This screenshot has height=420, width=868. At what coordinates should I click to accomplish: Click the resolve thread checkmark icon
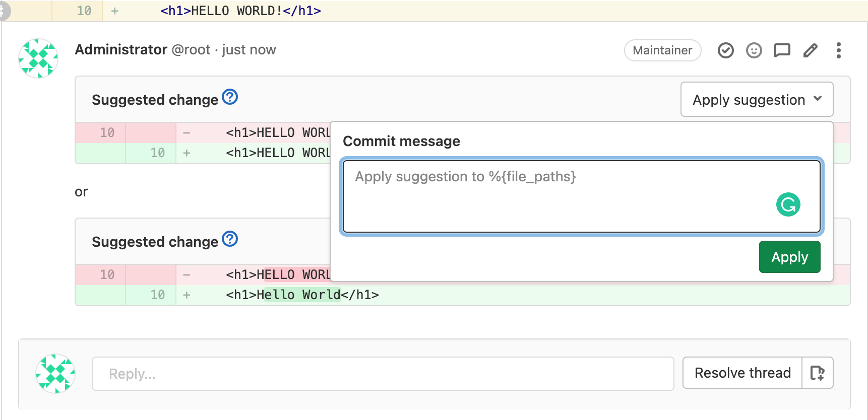(x=725, y=50)
